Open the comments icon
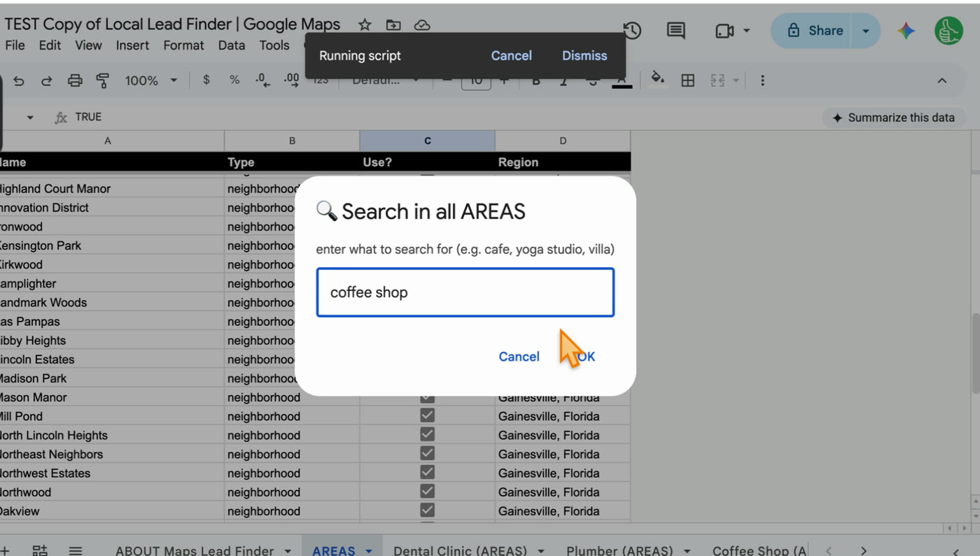Image resolution: width=980 pixels, height=556 pixels. tap(675, 30)
